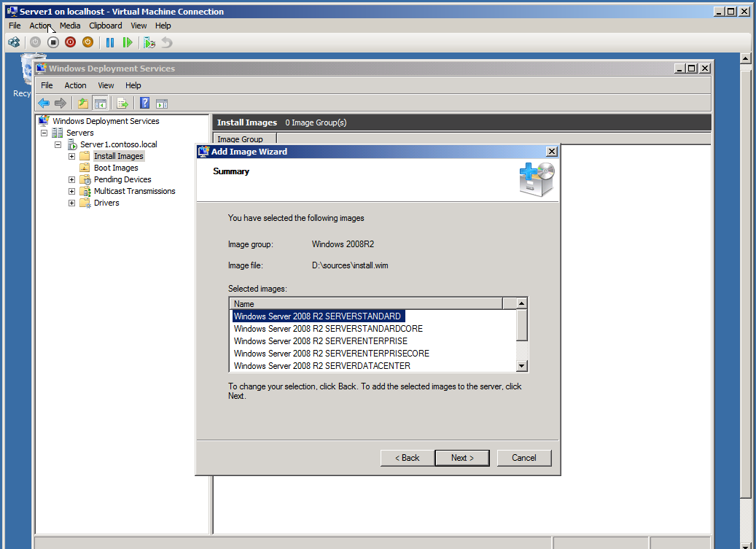Click the Name column header in Selected images

[x=366, y=303]
